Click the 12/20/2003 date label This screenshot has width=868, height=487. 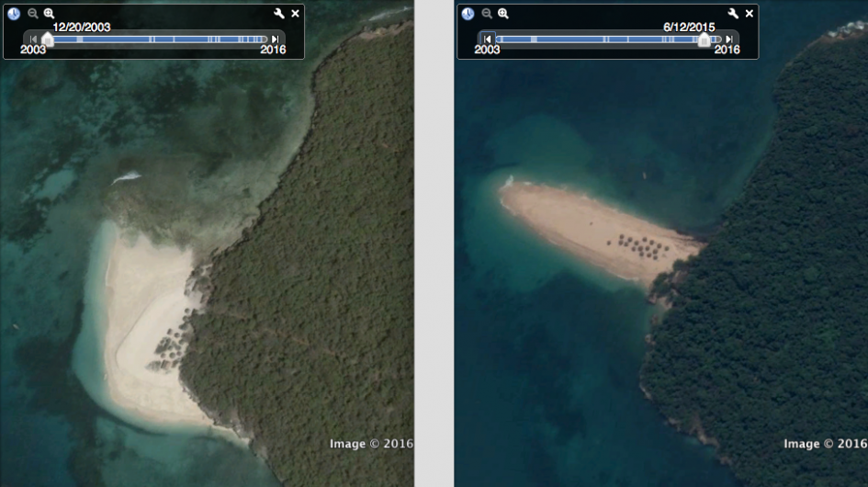[82, 28]
